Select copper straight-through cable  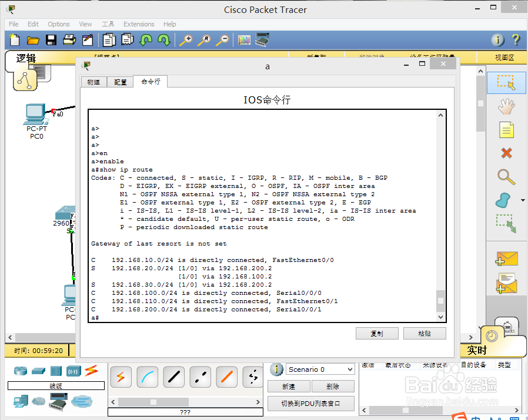pos(174,377)
